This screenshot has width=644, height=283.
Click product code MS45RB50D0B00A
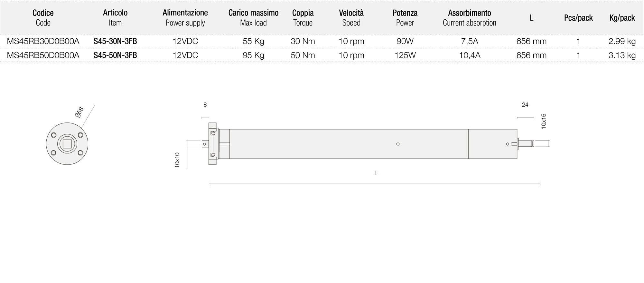(x=43, y=55)
